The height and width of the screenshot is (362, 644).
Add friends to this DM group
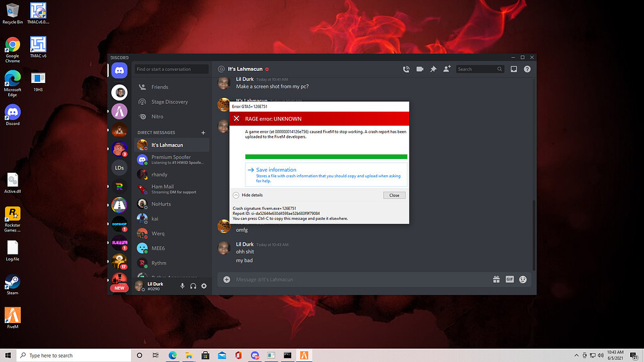pyautogui.click(x=447, y=69)
